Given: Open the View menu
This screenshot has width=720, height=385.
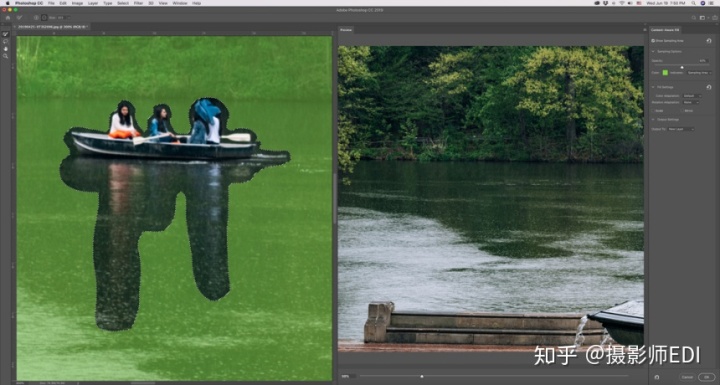Looking at the screenshot, I should [163, 3].
